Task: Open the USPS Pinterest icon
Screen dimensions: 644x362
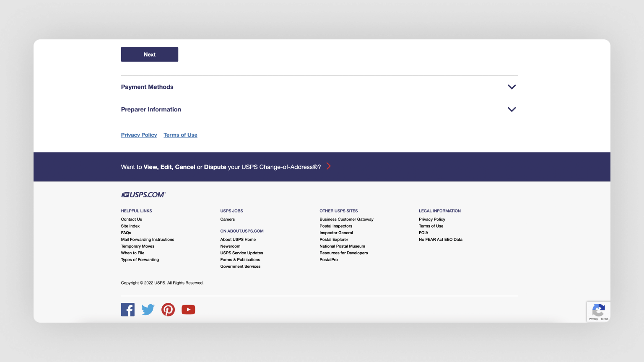Action: point(168,310)
